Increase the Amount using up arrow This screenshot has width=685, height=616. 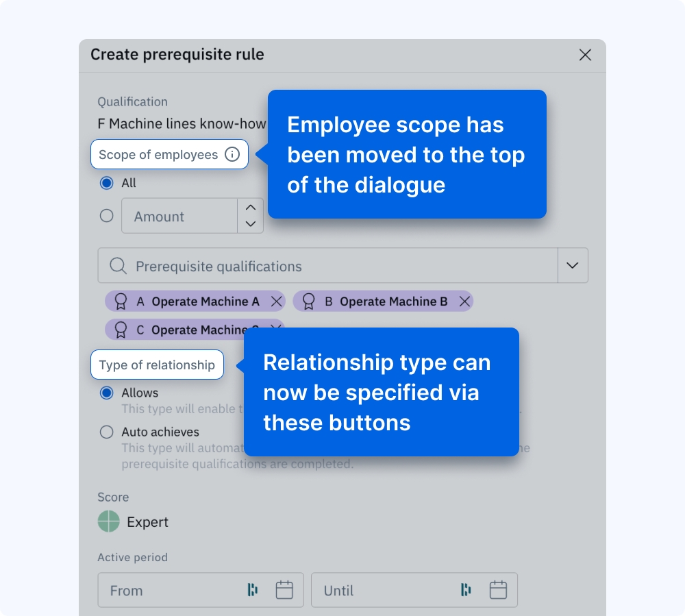pyautogui.click(x=251, y=208)
